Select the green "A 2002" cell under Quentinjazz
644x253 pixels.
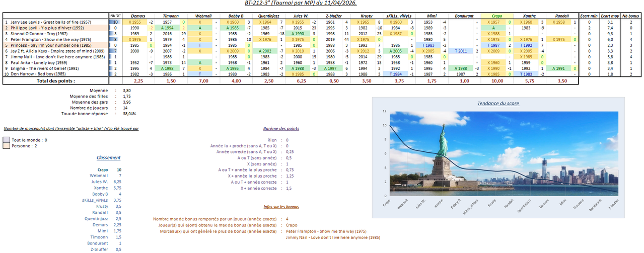click(265, 51)
